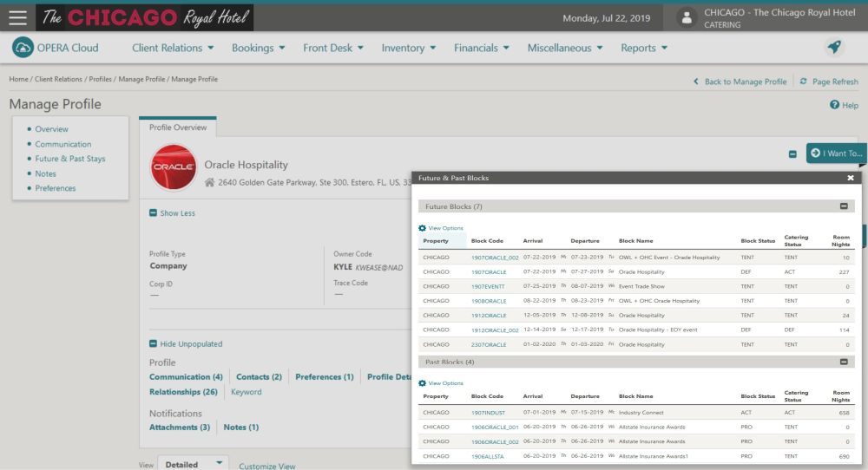
Task: Click the home address icon
Action: (209, 182)
